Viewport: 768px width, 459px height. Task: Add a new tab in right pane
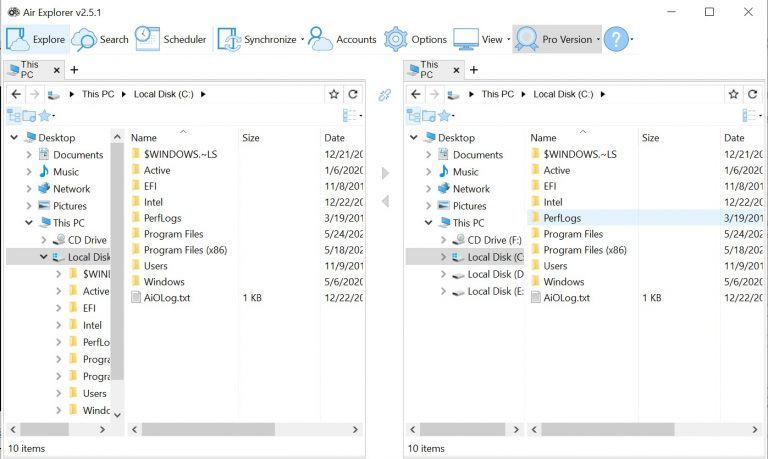(x=474, y=70)
